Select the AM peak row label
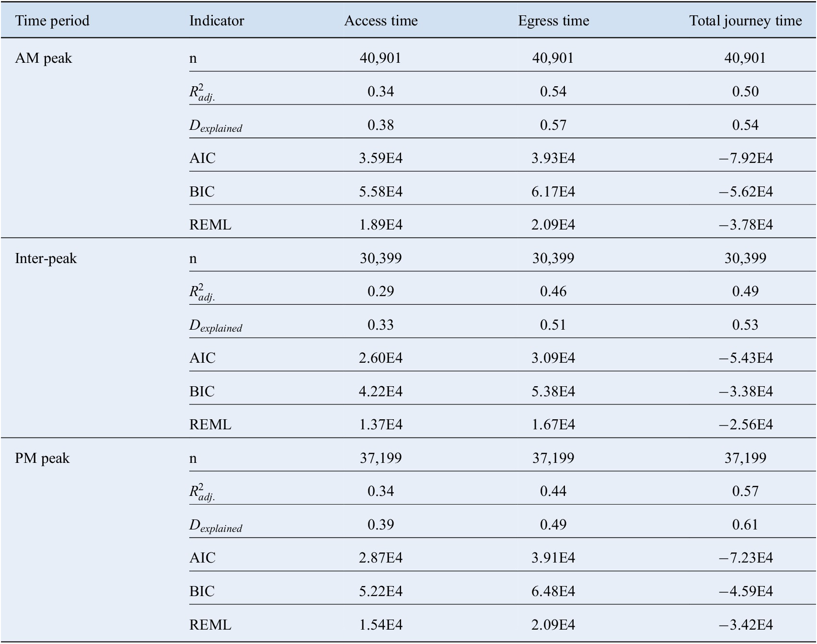This screenshot has width=817, height=644. [x=44, y=58]
